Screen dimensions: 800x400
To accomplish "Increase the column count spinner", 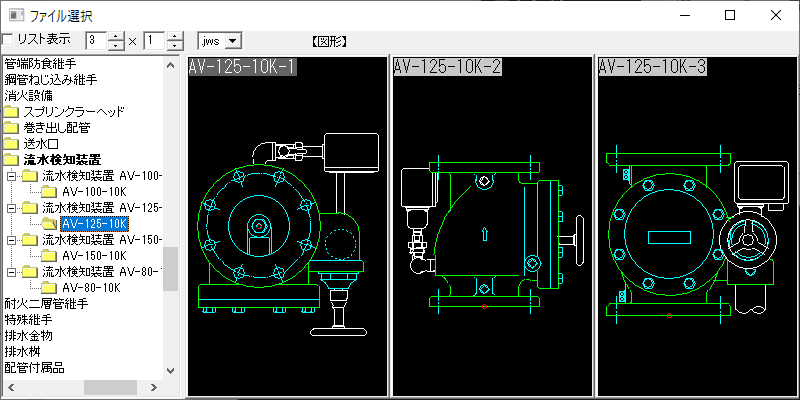I will [175, 36].
